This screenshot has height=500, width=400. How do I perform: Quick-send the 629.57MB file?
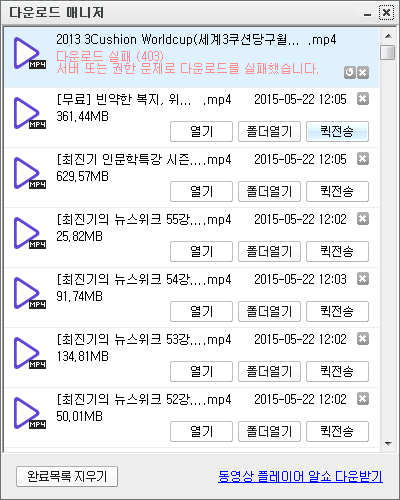point(337,192)
